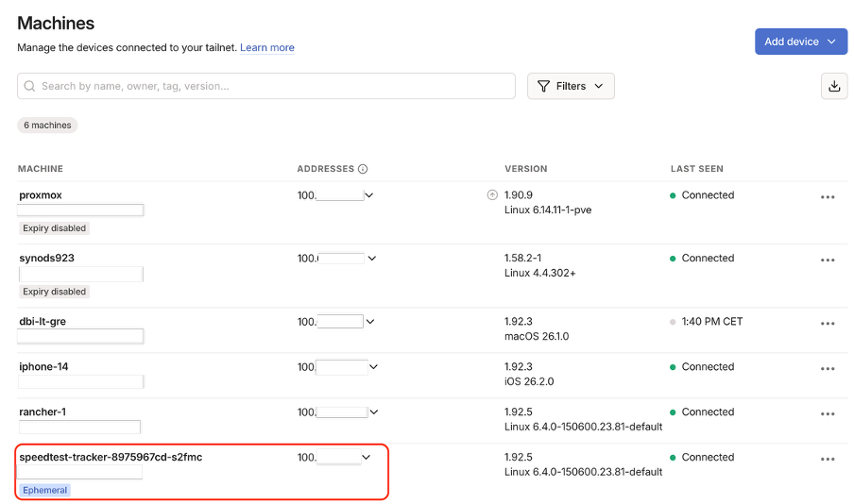Click the Expiry disabled badge under proxmox

click(x=54, y=228)
